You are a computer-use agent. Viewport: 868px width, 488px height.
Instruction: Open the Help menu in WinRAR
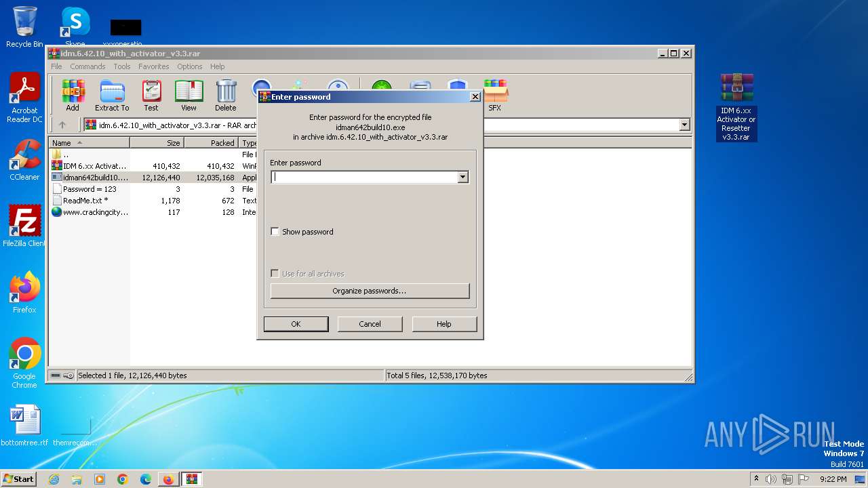[217, 66]
